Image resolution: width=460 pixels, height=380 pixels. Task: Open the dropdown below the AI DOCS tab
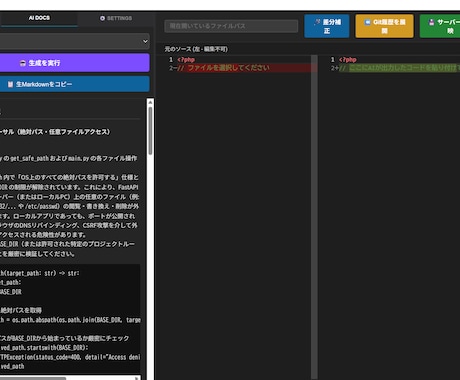click(x=75, y=41)
